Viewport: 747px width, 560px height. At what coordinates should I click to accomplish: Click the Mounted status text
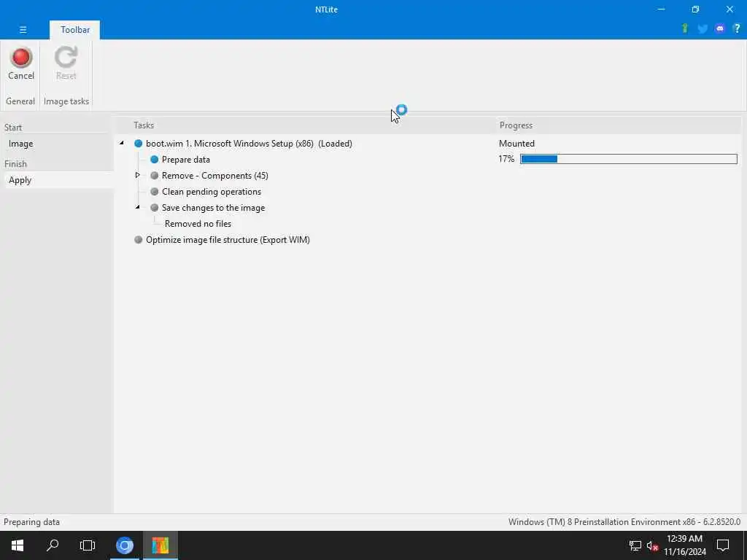[516, 144]
